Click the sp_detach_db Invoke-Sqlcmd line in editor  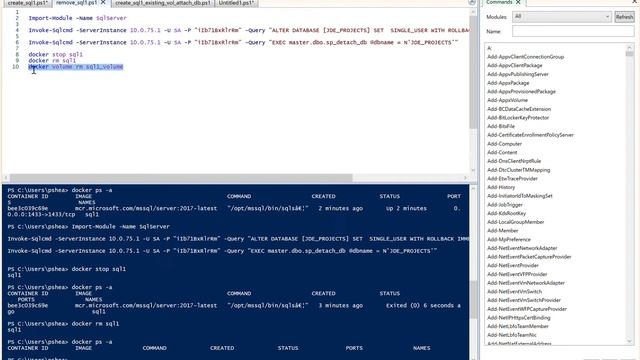point(243,42)
